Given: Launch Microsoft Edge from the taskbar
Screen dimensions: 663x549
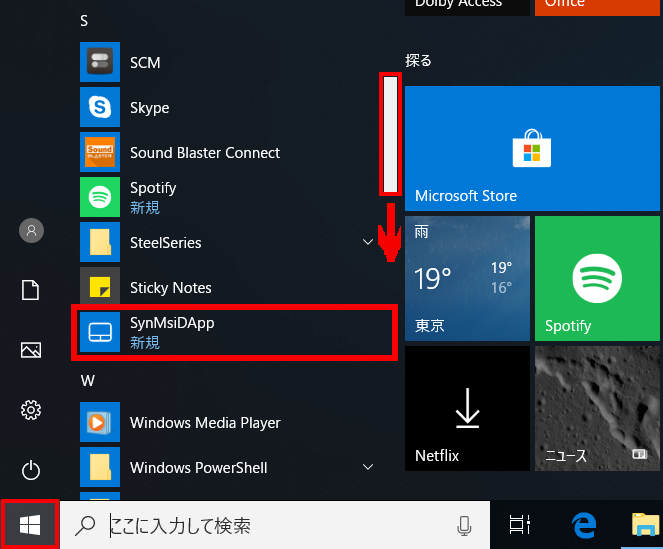Looking at the screenshot, I should [x=584, y=525].
